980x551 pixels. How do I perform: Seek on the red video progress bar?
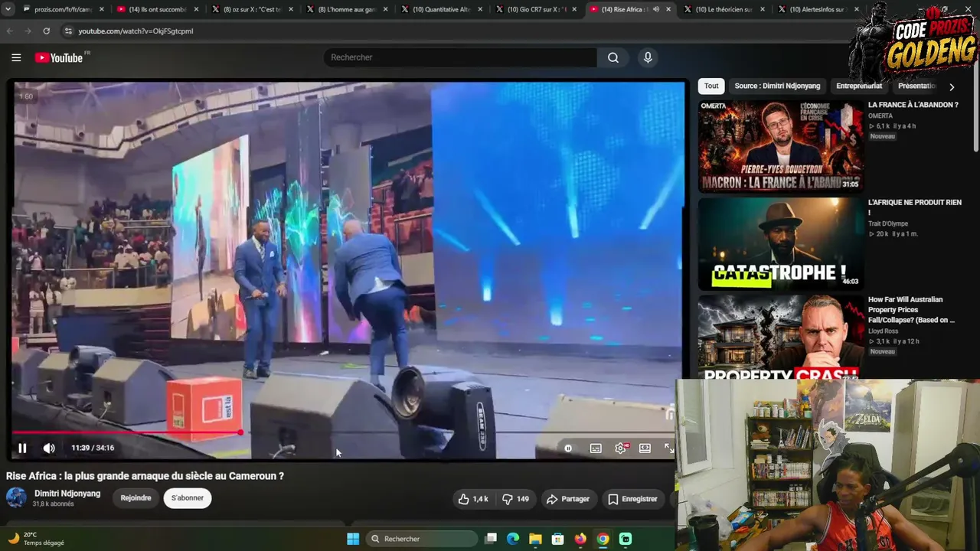click(345, 432)
